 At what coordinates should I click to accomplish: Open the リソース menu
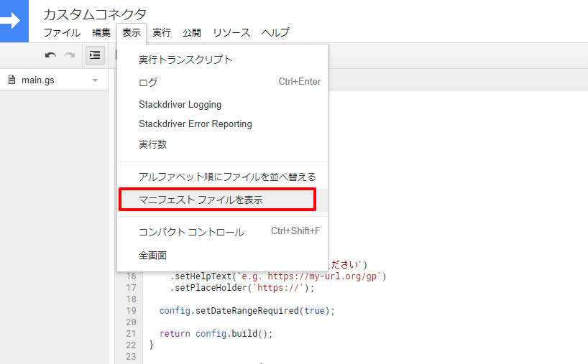point(231,32)
